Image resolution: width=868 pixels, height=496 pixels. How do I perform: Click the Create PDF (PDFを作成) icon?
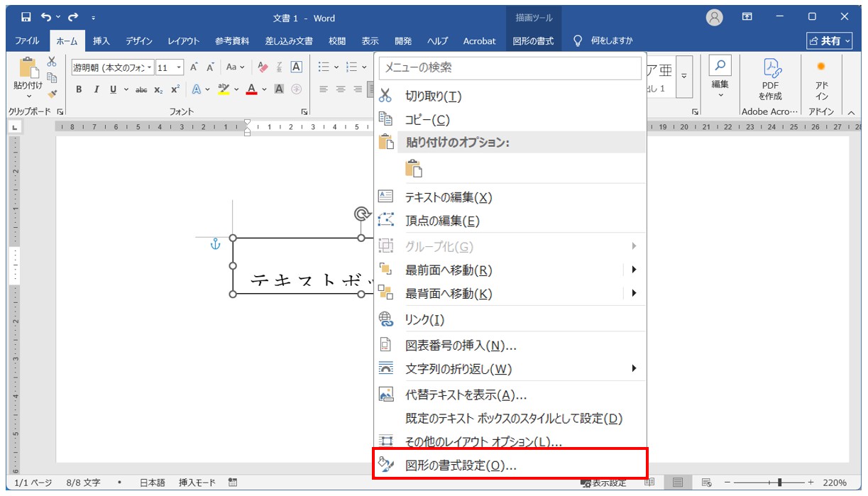[771, 69]
